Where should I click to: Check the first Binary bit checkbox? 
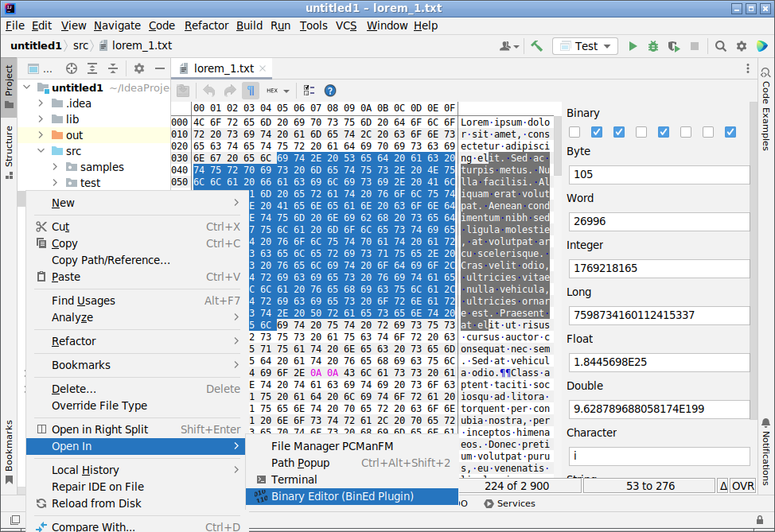pos(574,132)
